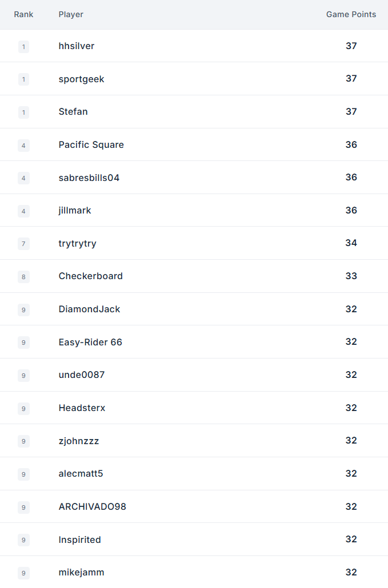Open the ARCHIVADO98 player row
The height and width of the screenshot is (588, 388).
[x=194, y=506]
